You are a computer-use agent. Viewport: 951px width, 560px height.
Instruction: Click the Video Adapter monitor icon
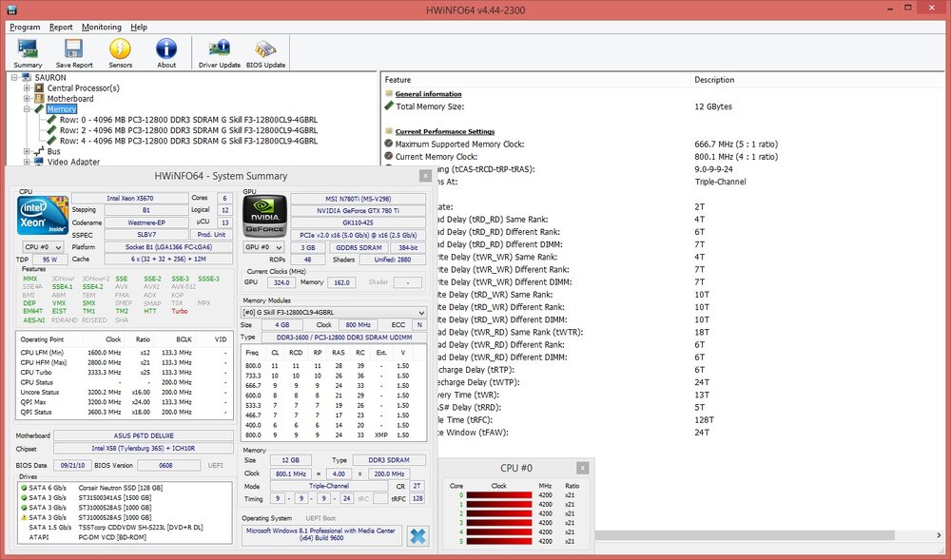(39, 162)
